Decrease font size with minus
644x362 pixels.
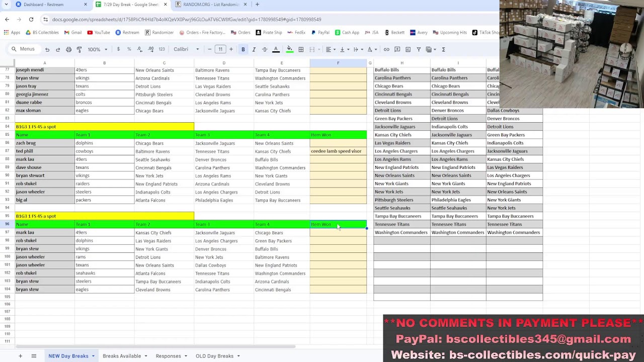pyautogui.click(x=210, y=49)
